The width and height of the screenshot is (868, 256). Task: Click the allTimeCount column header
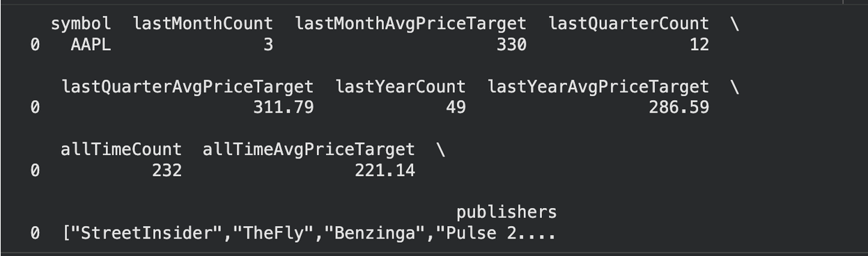pyautogui.click(x=122, y=149)
